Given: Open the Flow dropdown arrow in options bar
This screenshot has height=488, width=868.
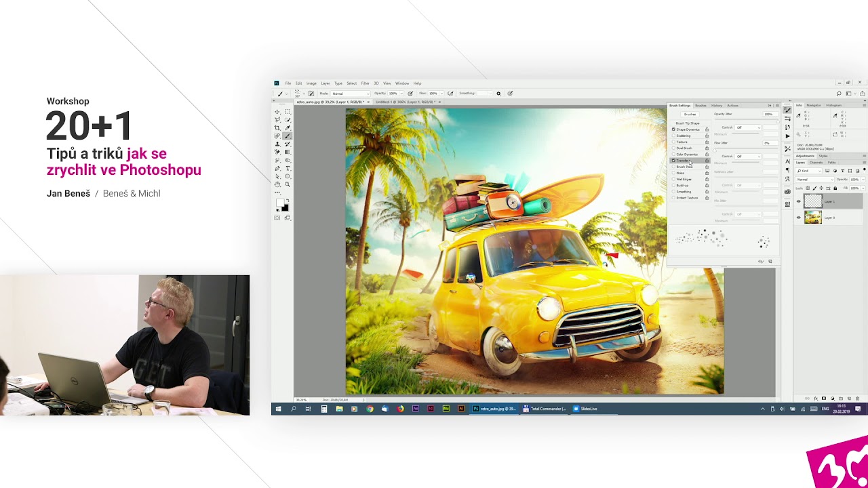Looking at the screenshot, I should point(441,94).
